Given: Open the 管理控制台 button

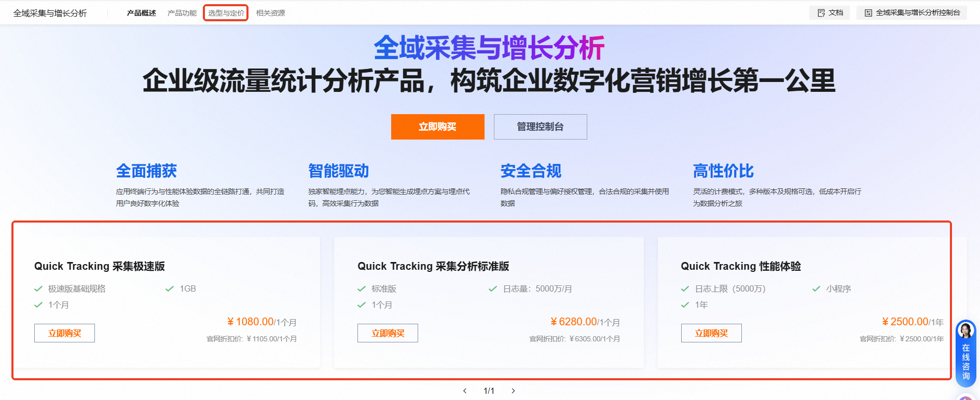Looking at the screenshot, I should pos(541,127).
